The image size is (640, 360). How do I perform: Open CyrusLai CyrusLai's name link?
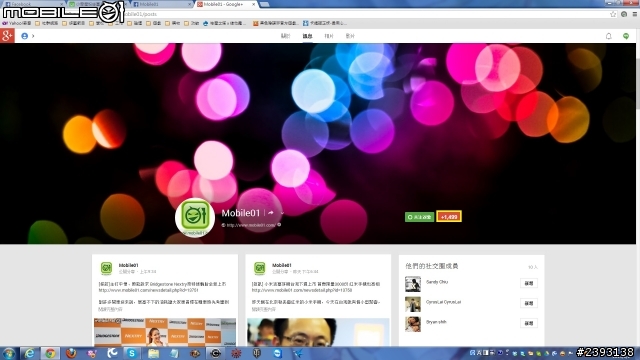point(443,302)
